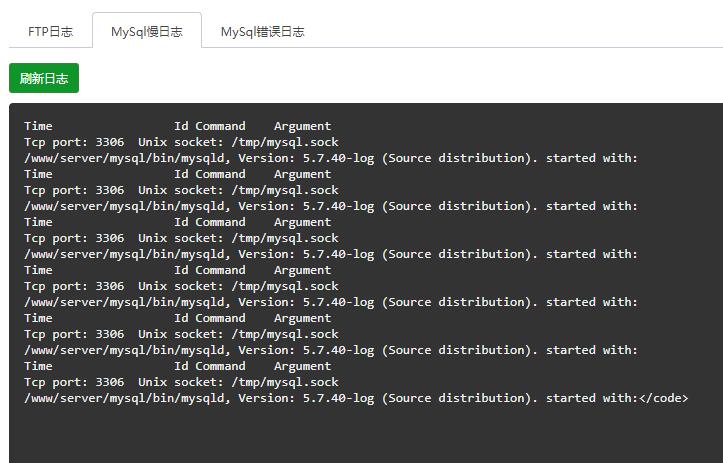The image size is (723, 463).
Task: Switch to the FTP日志 tab
Action: tap(50, 31)
